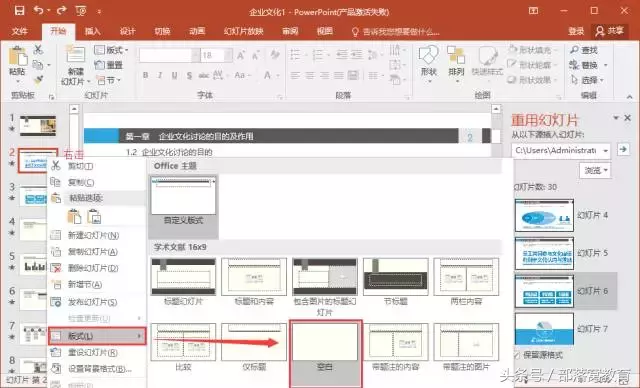Choose Layout entry in context menu
Screen dimensions: 640x388
97,336
